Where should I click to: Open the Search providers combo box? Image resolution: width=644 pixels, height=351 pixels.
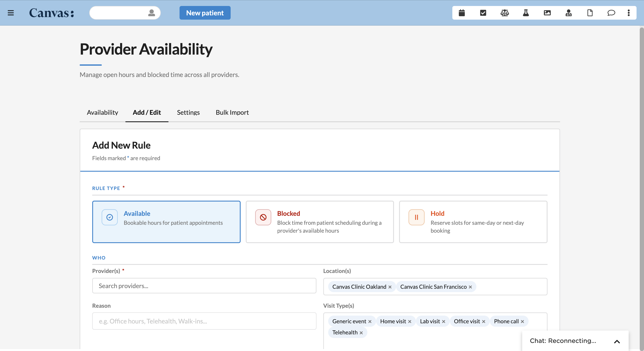tap(204, 286)
